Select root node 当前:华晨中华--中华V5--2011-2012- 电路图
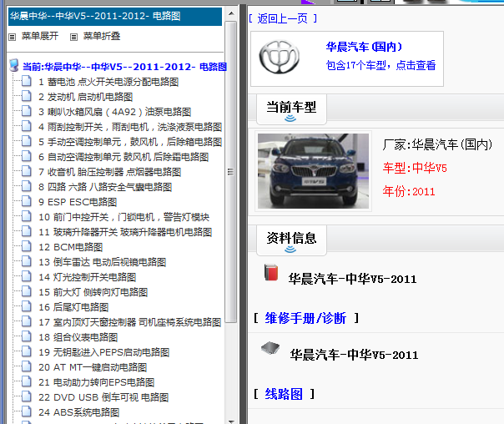 [x=124, y=67]
